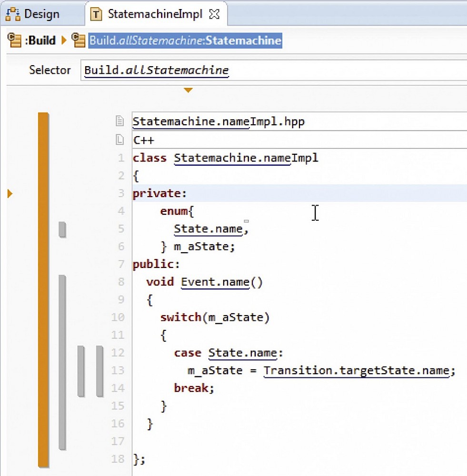Click '} m_aState;' on line 6
The height and width of the screenshot is (476, 467).
pyautogui.click(x=198, y=247)
